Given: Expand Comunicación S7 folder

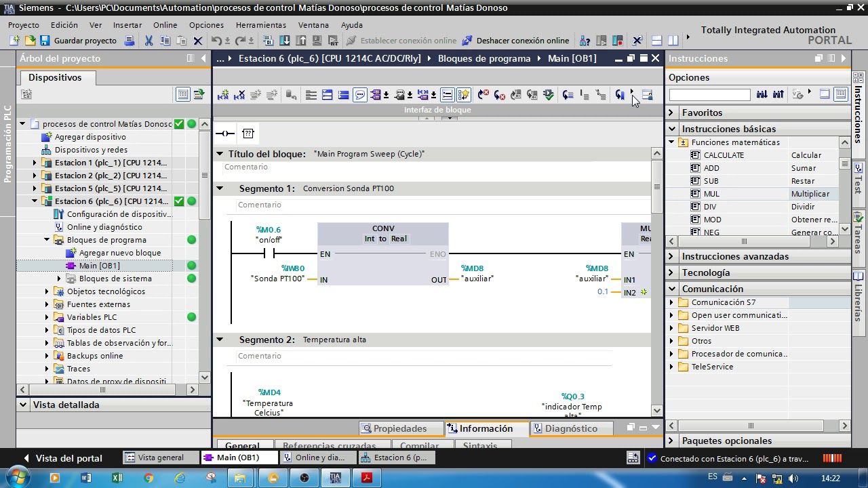Looking at the screenshot, I should [x=671, y=302].
